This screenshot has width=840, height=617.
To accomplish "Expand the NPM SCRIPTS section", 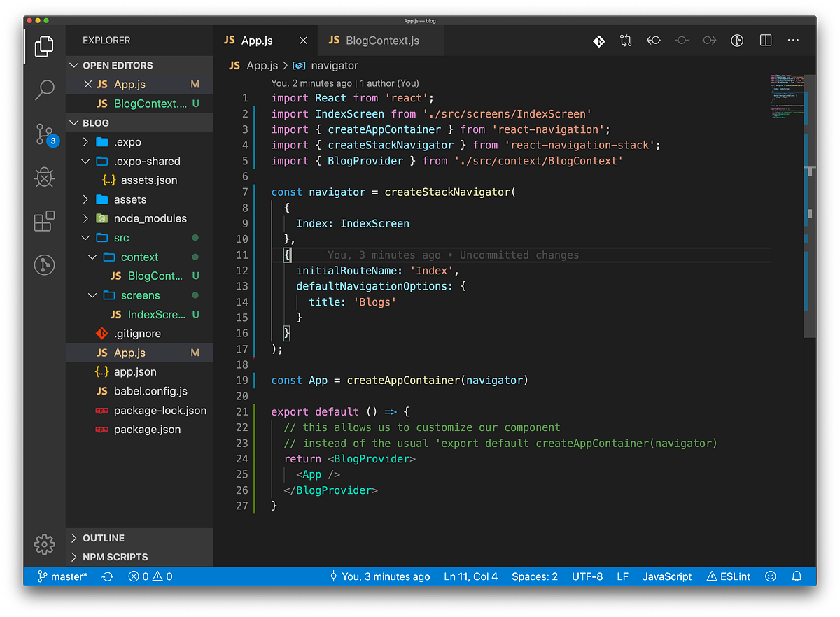I will (x=115, y=557).
